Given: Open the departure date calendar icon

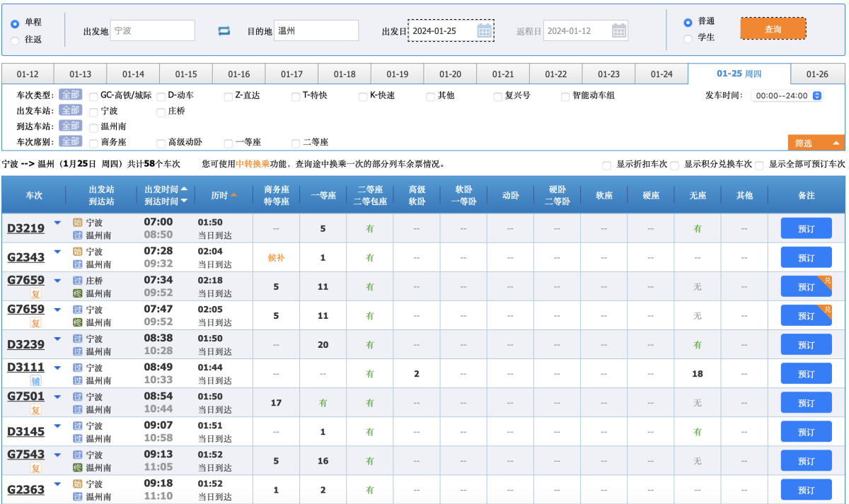Looking at the screenshot, I should pyautogui.click(x=485, y=30).
